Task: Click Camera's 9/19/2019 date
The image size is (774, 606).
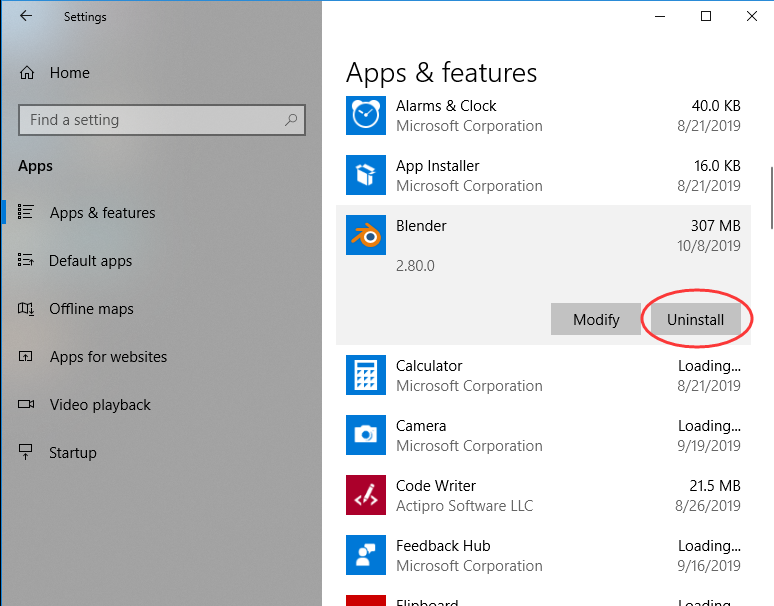Action: pos(709,446)
